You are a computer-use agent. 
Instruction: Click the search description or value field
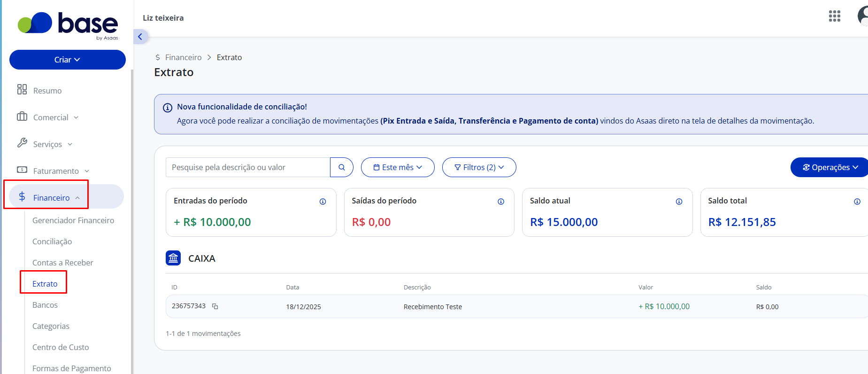pos(248,167)
